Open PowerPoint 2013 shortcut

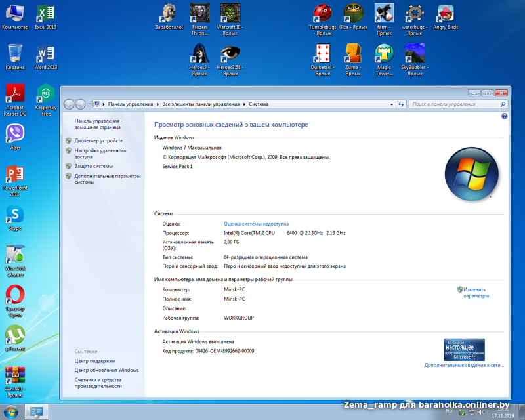click(x=15, y=180)
